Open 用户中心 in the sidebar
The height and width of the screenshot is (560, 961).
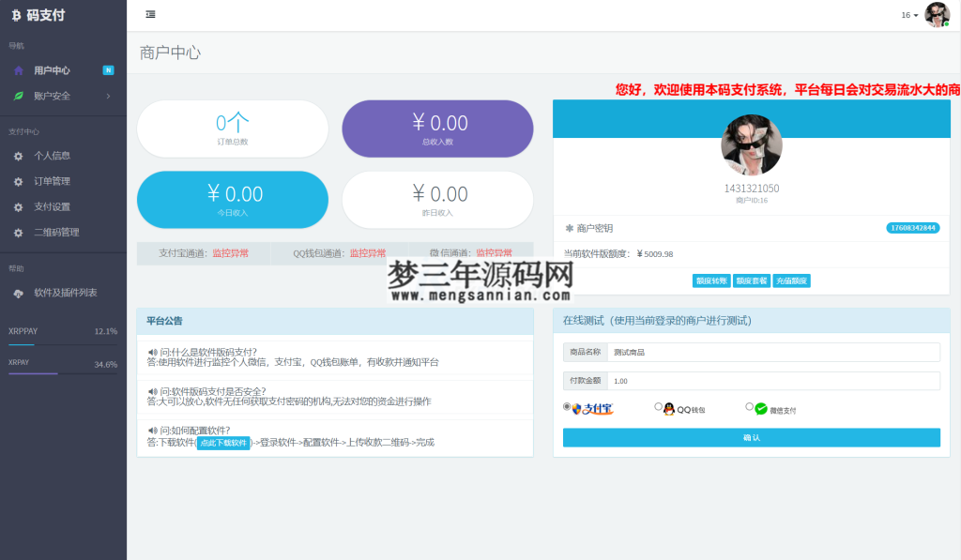(x=63, y=70)
